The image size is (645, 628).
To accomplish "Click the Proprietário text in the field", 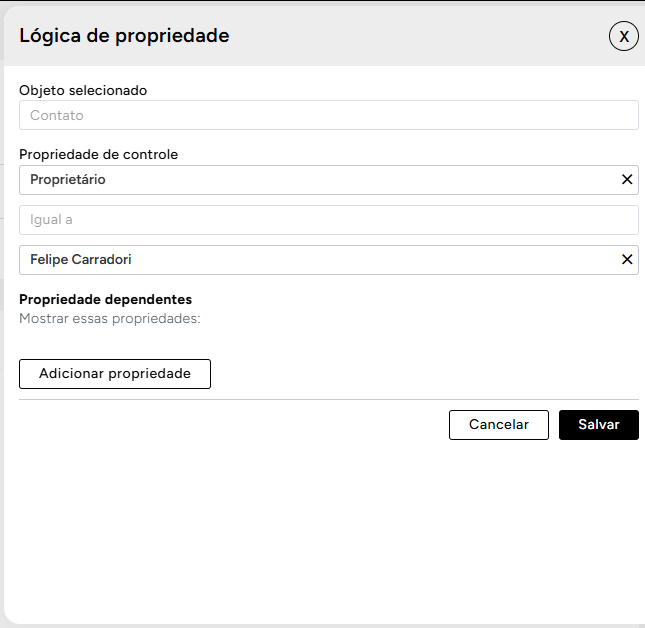I will 68,180.
